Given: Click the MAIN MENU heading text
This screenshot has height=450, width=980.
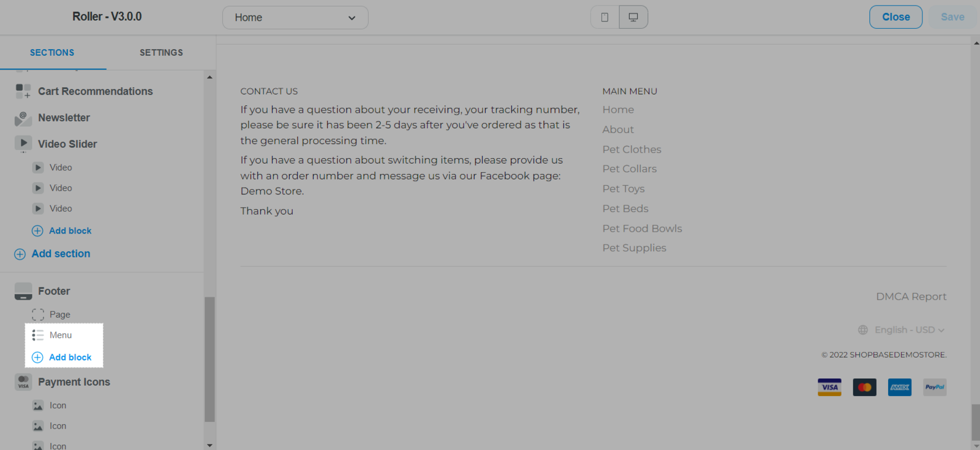Looking at the screenshot, I should point(630,91).
